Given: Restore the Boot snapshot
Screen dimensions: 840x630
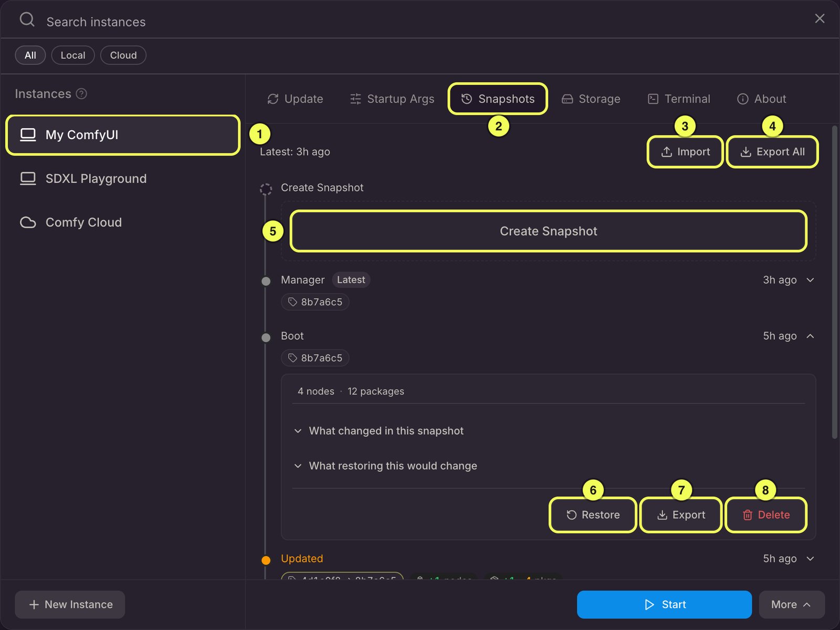Looking at the screenshot, I should [x=593, y=515].
